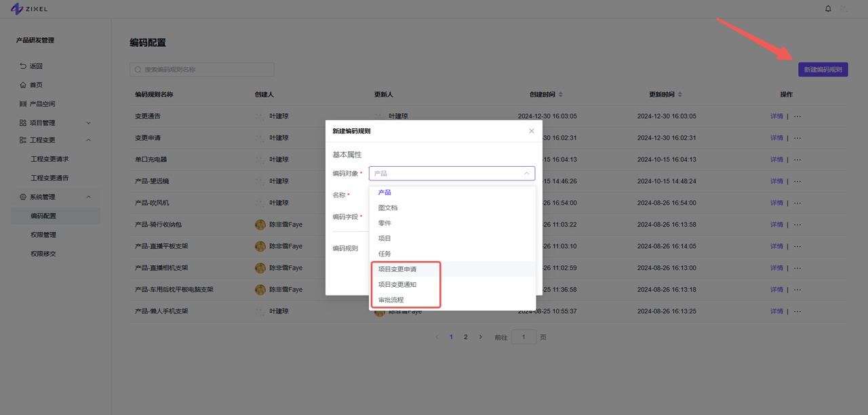Click 陈非雪Faye avatar in 产品-骑行收纳包 row
Screen dimensions: 868x415
coord(260,224)
